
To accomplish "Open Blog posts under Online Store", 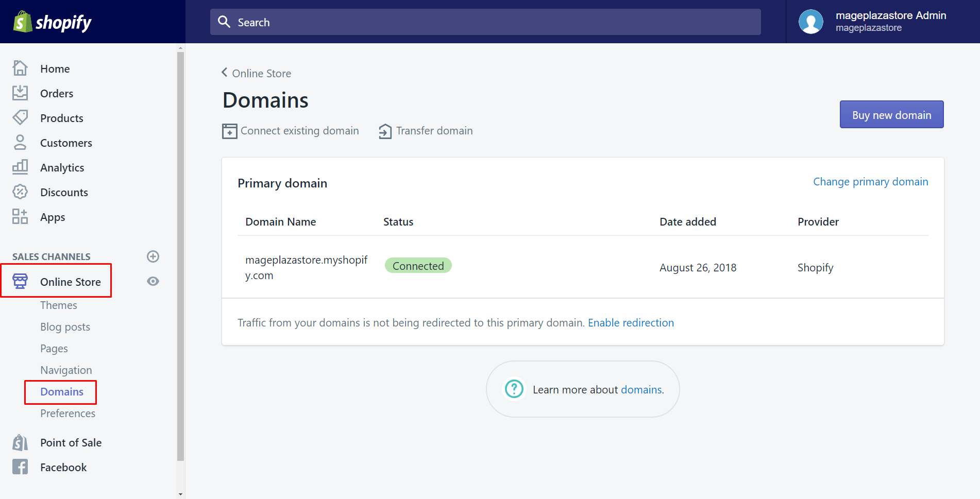I will (65, 326).
